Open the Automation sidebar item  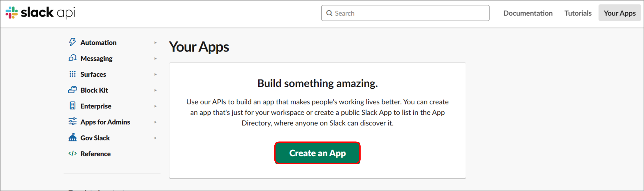[x=98, y=42]
